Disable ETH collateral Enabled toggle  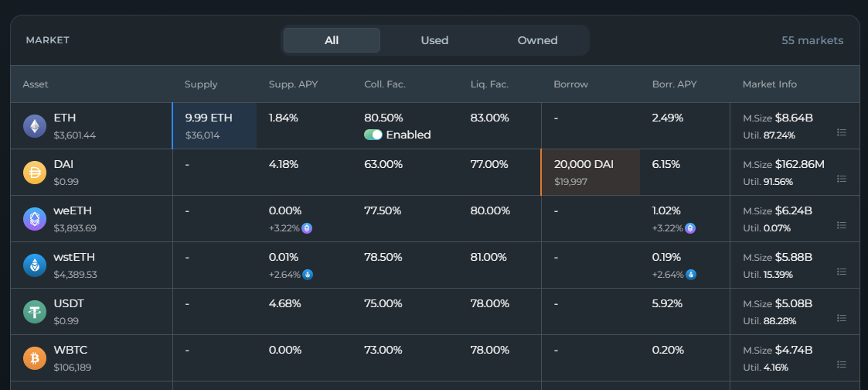click(x=373, y=135)
